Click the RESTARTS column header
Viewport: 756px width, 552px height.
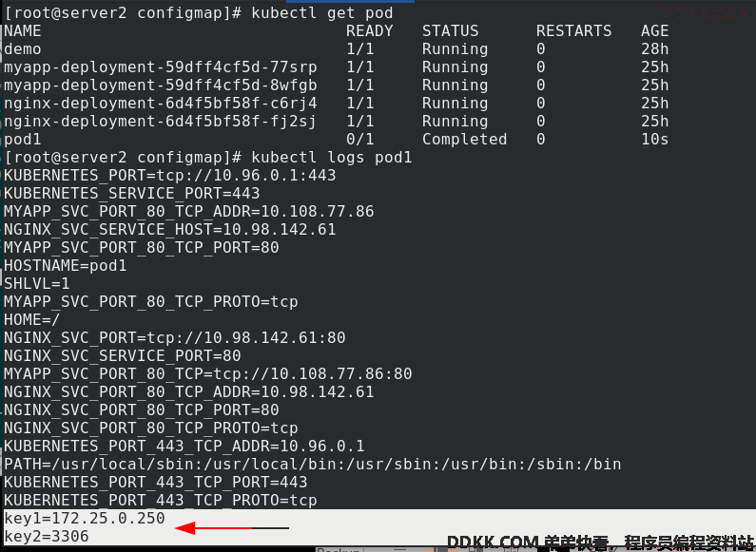click(x=573, y=30)
